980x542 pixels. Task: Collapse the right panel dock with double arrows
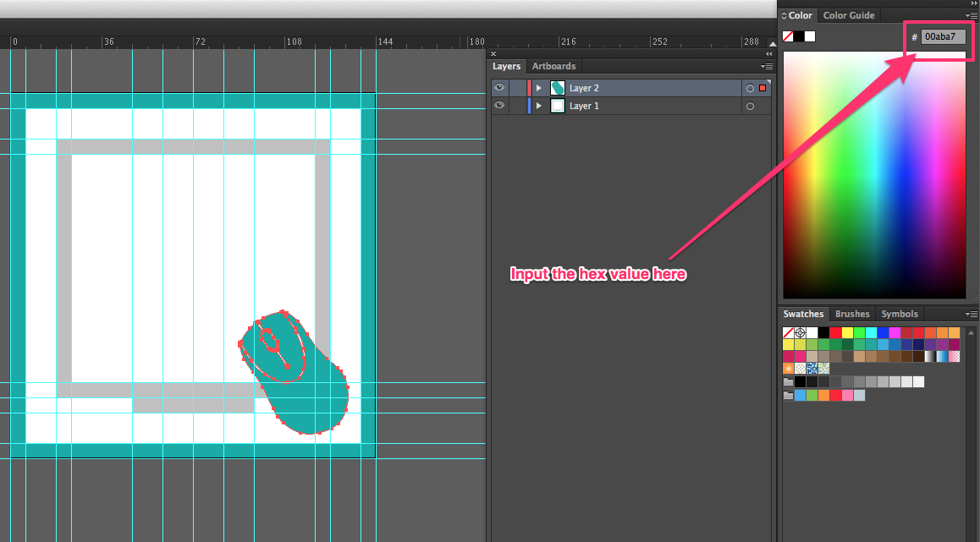point(973,3)
